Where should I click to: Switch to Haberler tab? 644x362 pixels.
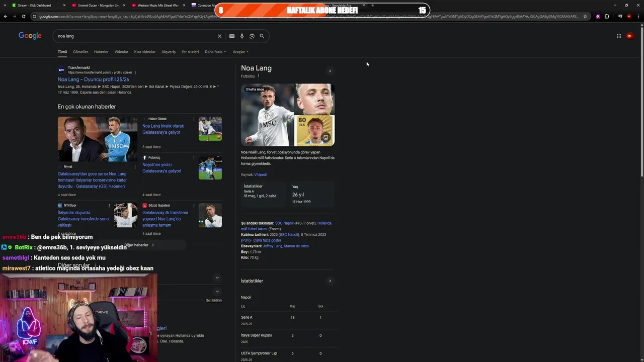pyautogui.click(x=101, y=52)
